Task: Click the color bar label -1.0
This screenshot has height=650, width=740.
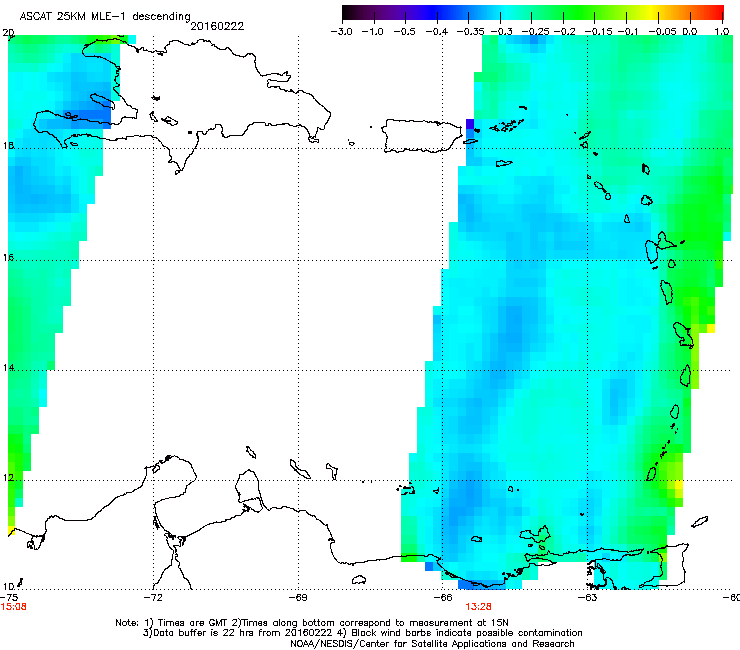Action: point(373,32)
